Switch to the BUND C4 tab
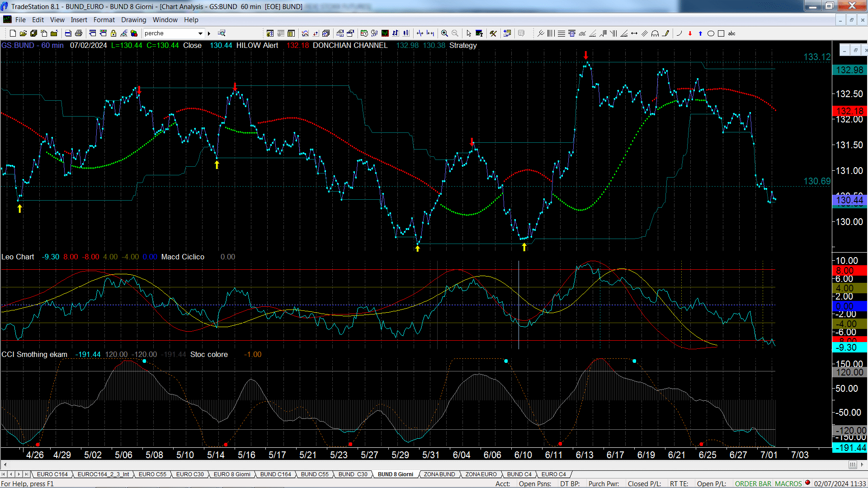 click(x=519, y=474)
